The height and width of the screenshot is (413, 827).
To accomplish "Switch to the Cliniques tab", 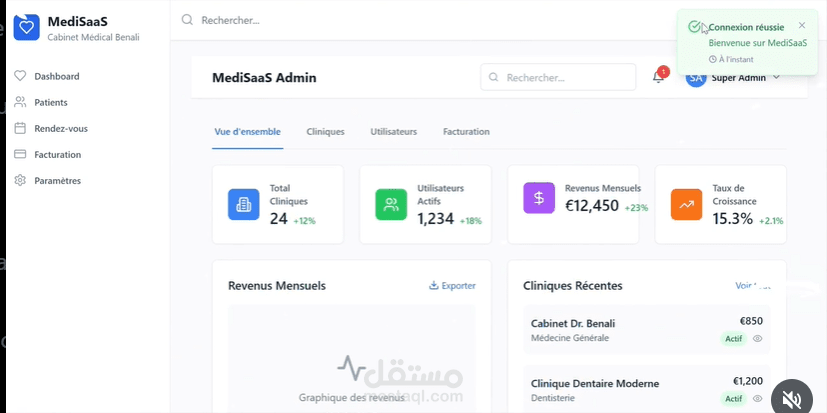I will [325, 132].
